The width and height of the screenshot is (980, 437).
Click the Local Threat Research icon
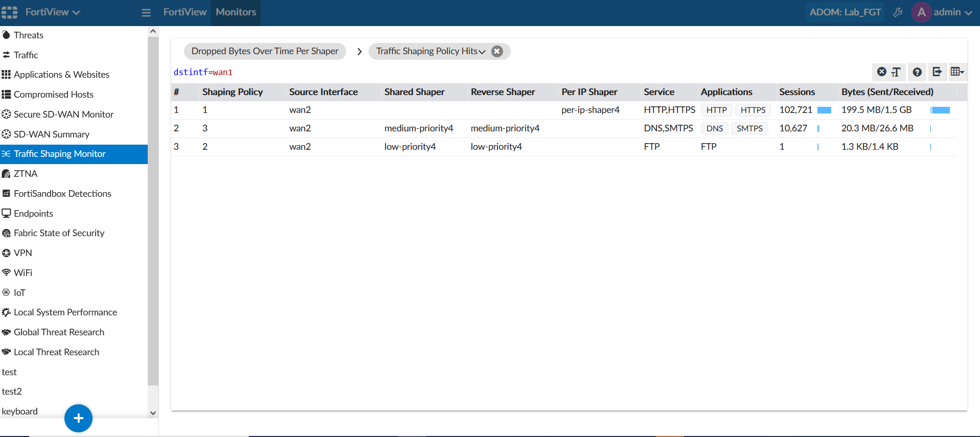6,352
